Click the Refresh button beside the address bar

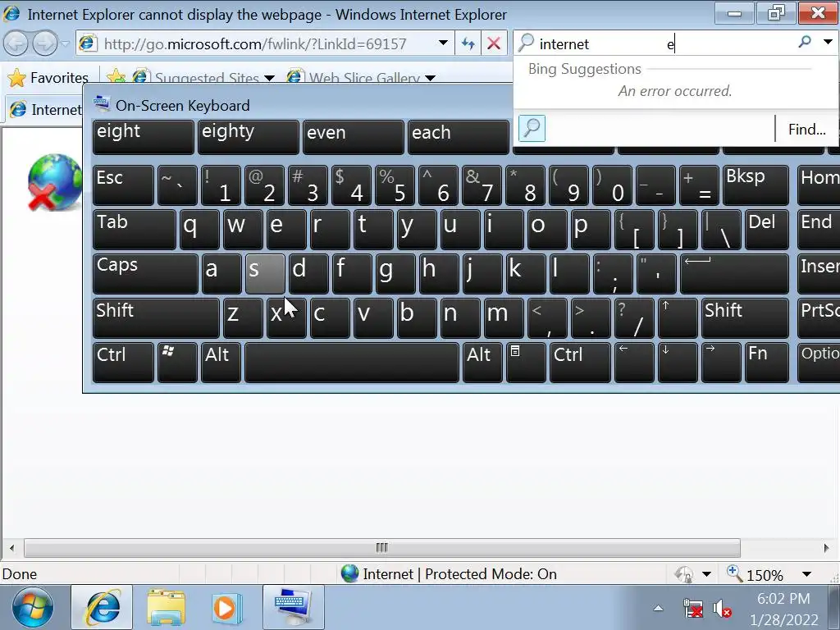pos(468,43)
